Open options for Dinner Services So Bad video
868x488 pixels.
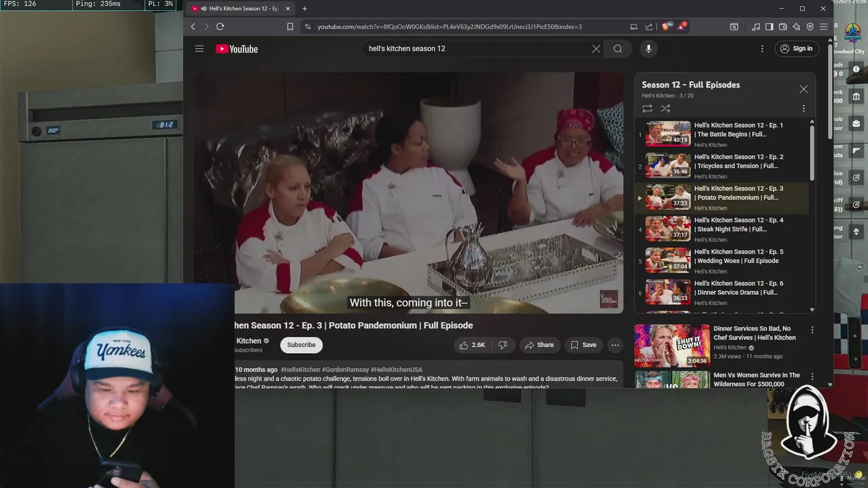[812, 330]
